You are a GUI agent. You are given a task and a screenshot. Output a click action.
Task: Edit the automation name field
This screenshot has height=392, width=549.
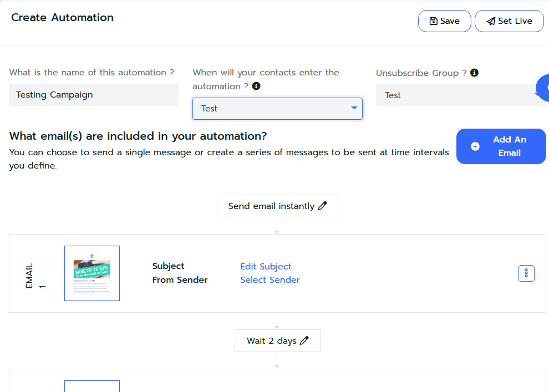click(x=94, y=95)
